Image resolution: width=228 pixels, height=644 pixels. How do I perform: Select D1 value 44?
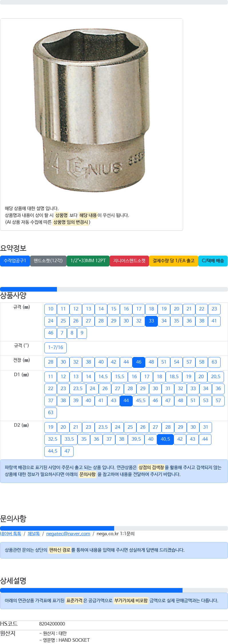[x=126, y=401]
